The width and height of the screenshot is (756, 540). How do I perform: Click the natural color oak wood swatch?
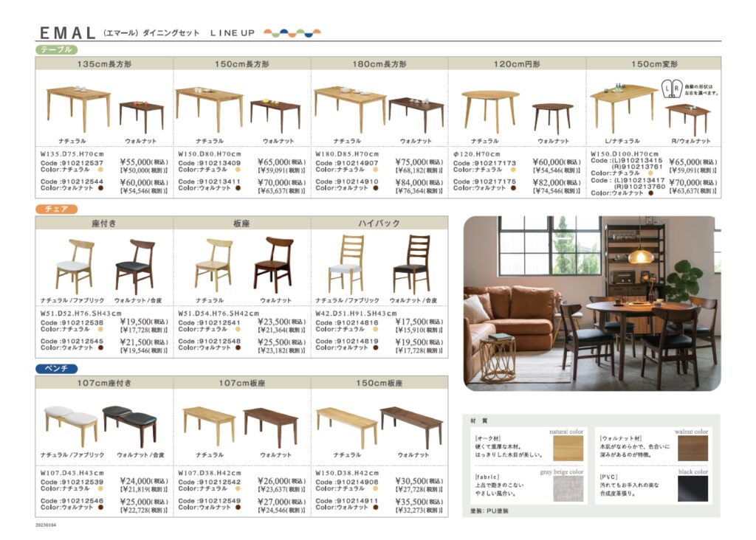(x=568, y=448)
